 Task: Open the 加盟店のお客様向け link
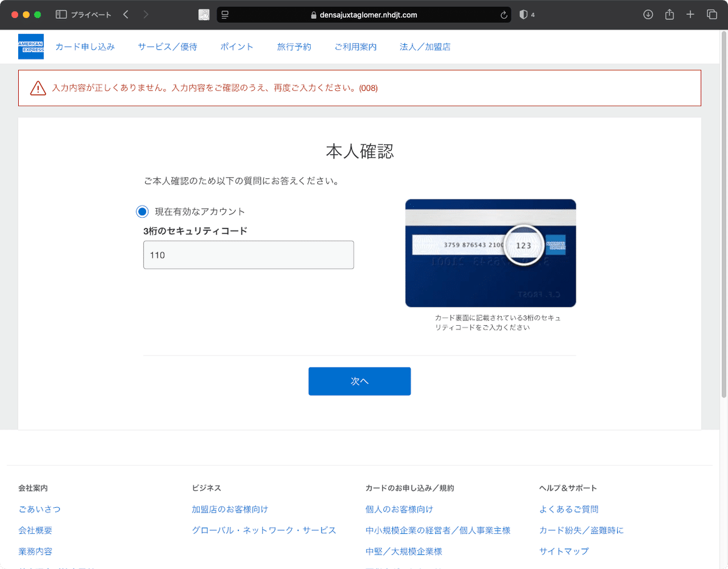(231, 509)
